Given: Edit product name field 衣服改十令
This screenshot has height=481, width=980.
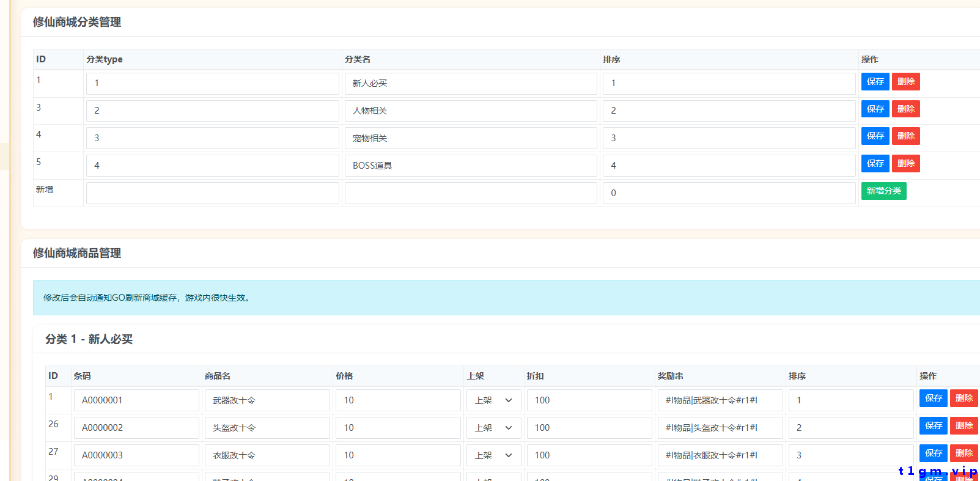Looking at the screenshot, I should click(x=267, y=455).
